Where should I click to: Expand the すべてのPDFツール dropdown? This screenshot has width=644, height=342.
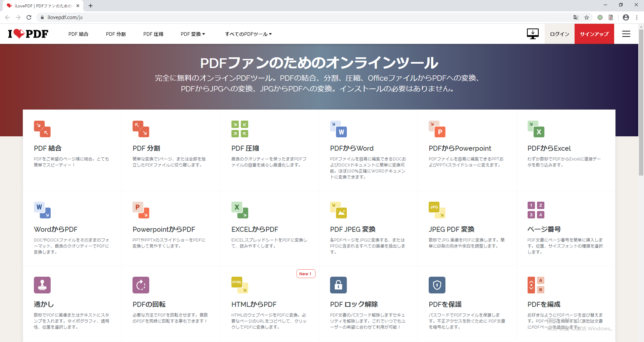tap(248, 34)
